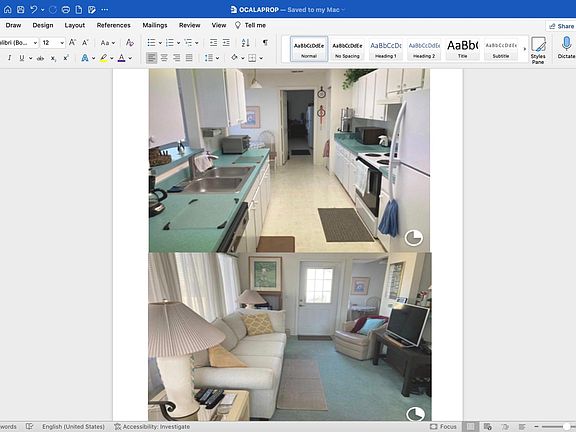This screenshot has height=432, width=576.
Task: Expand line spacing options dropdown
Action: pyautogui.click(x=217, y=58)
